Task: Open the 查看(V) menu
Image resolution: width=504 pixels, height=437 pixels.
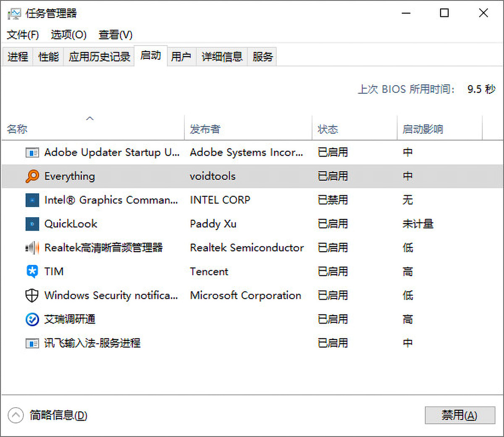Action: (x=115, y=35)
